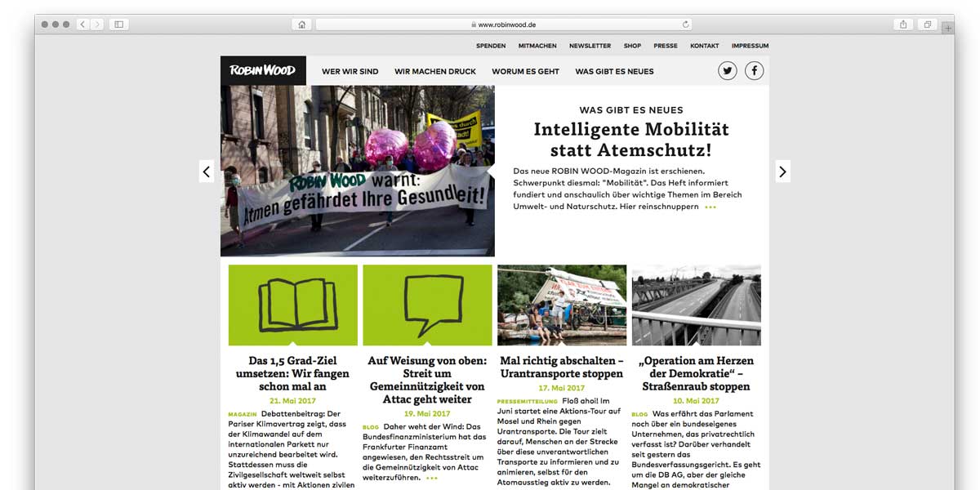The width and height of the screenshot is (980, 490).
Task: Open the IMPRESSUM link
Action: pyautogui.click(x=750, y=46)
